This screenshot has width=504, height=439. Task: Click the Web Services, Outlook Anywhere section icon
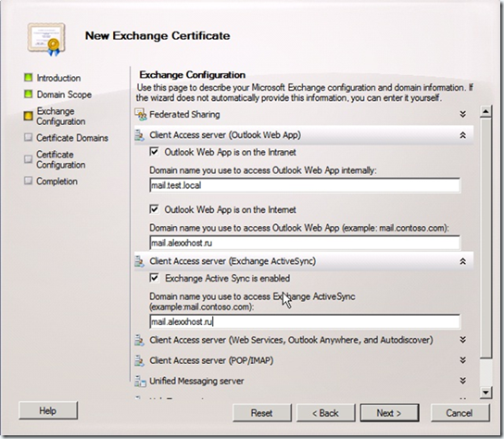point(139,340)
